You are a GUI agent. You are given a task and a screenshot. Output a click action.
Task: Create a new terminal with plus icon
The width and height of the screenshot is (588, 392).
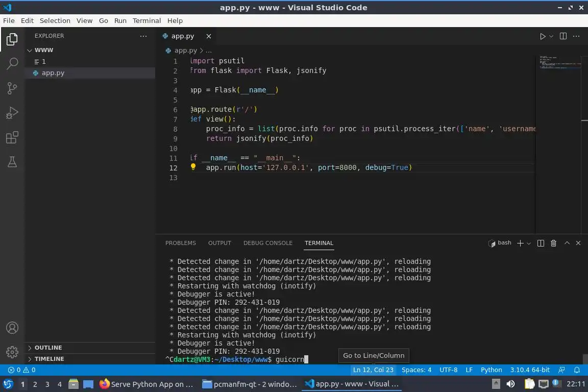point(520,243)
